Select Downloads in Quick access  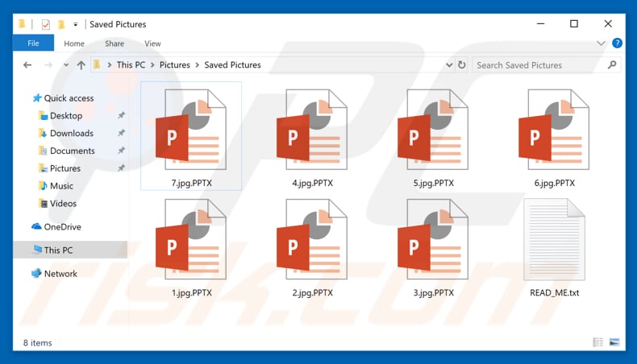(x=71, y=133)
